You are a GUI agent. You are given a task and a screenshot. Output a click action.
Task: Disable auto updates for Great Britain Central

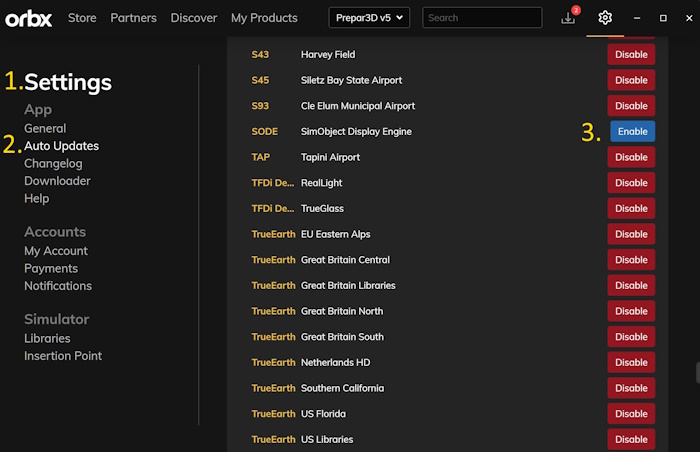[631, 260]
